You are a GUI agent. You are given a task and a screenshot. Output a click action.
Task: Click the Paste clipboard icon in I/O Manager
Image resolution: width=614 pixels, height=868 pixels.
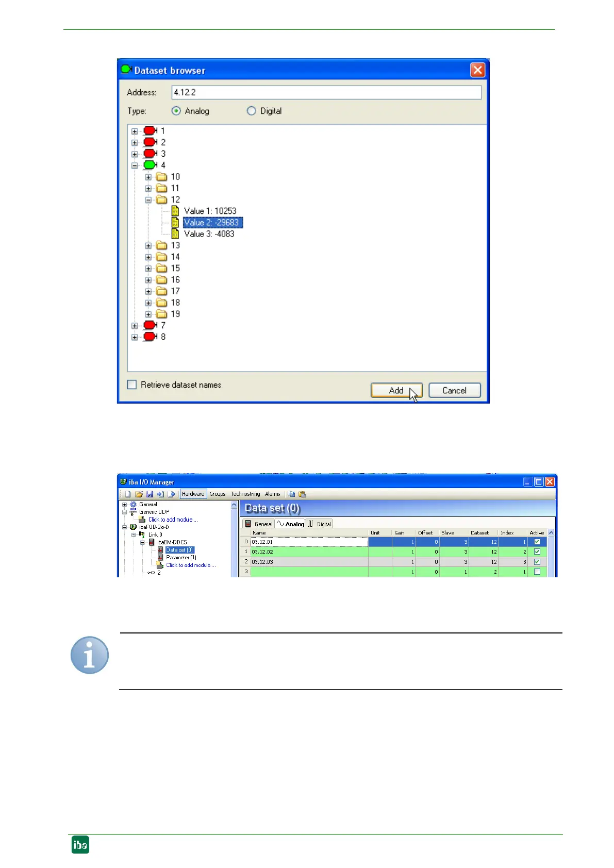pos(302,494)
